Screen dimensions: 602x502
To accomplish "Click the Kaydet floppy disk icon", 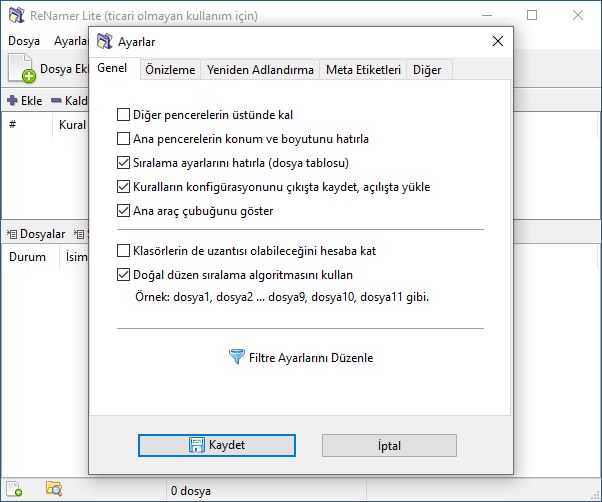I will click(197, 445).
